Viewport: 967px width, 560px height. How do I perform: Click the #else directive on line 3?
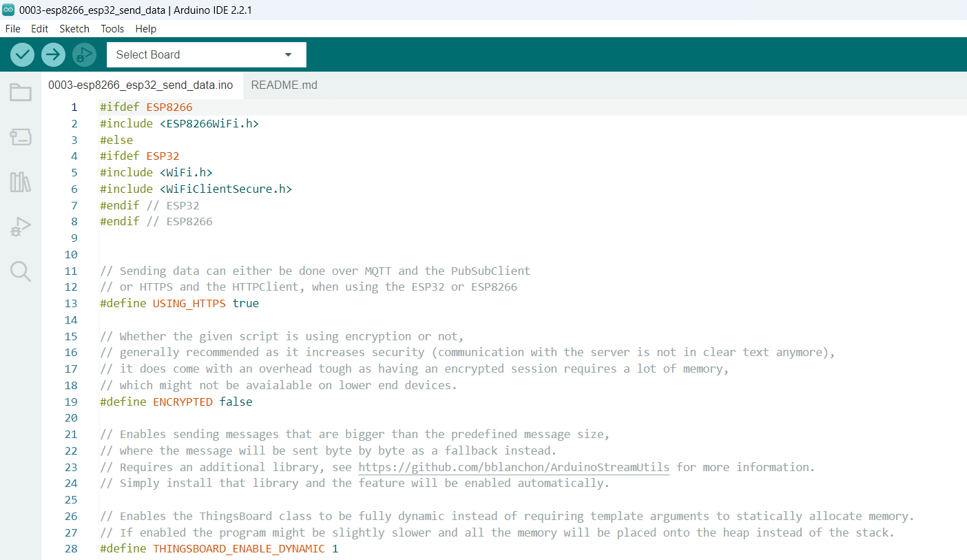click(x=116, y=140)
